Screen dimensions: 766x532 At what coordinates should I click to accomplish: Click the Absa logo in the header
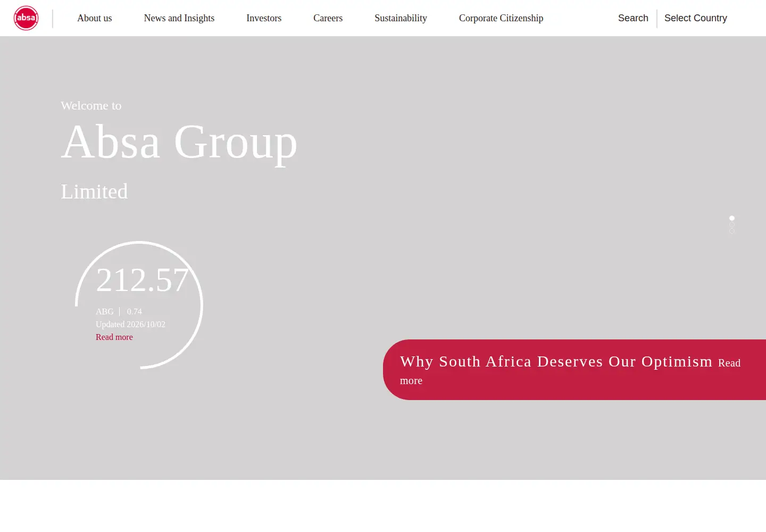pos(26,18)
